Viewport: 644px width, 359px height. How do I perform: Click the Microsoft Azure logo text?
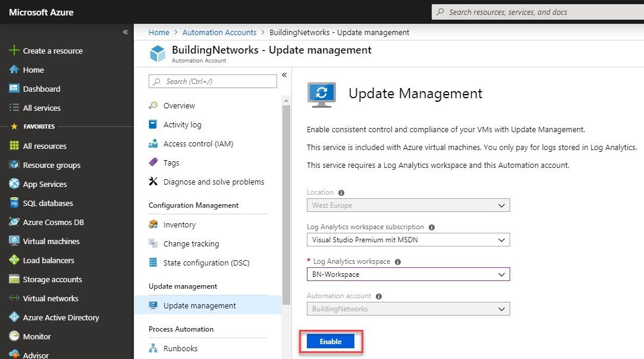(41, 13)
